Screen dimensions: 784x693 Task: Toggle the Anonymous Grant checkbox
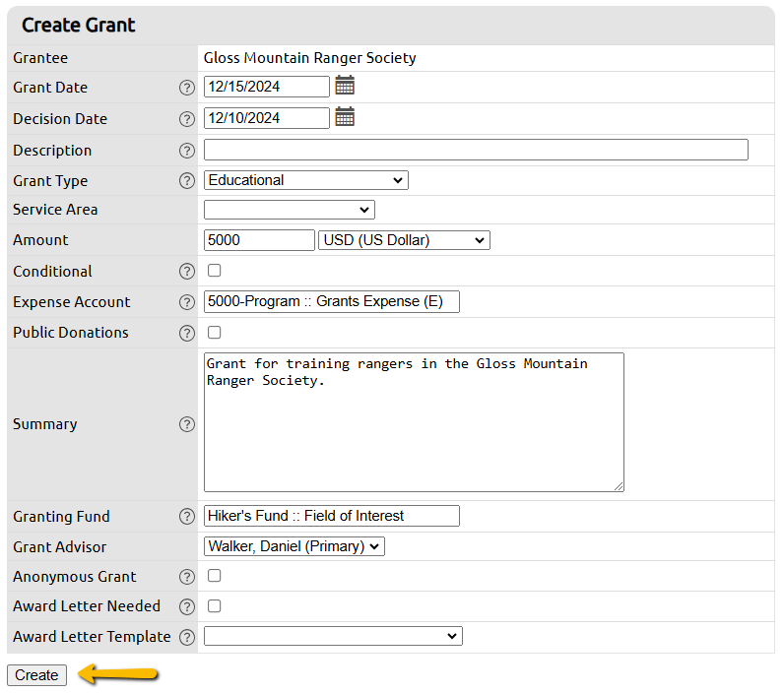215,576
